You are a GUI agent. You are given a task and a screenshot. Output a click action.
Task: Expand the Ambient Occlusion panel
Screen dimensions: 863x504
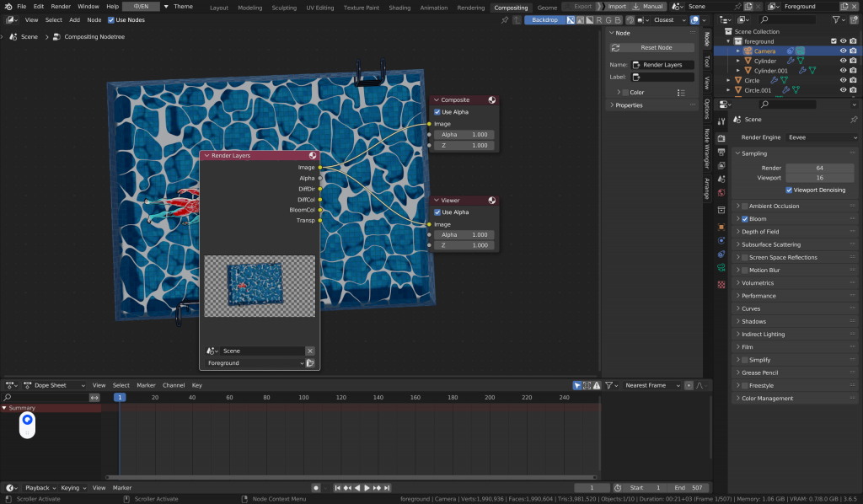tap(738, 206)
